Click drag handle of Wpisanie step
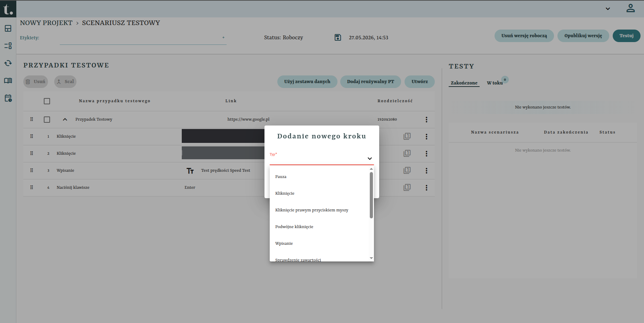This screenshot has width=644, height=323. [32, 170]
